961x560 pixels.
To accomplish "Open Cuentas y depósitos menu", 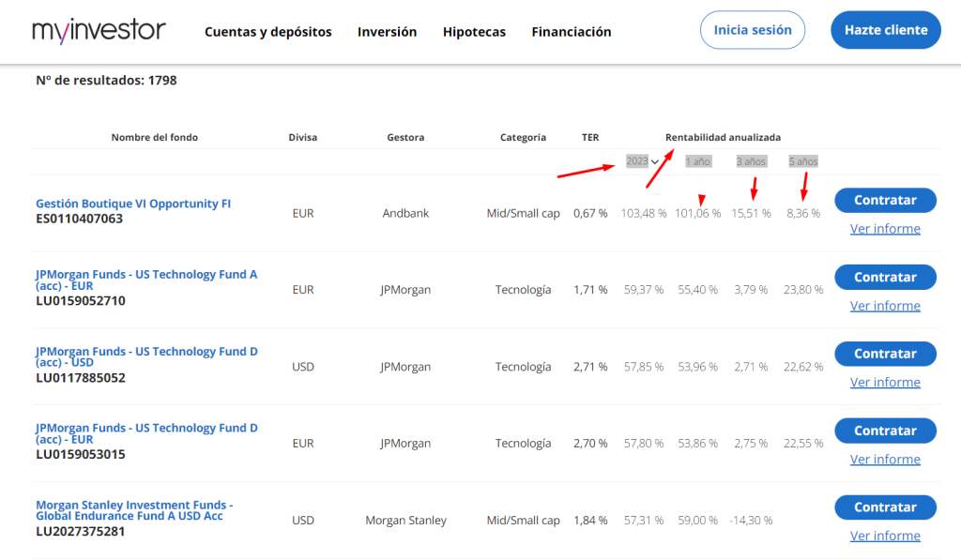I will (x=267, y=32).
